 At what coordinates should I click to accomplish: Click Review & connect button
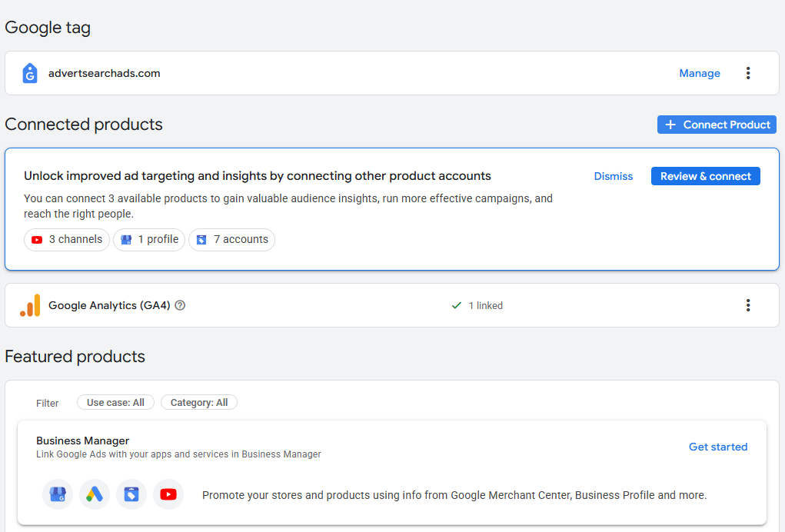(705, 176)
